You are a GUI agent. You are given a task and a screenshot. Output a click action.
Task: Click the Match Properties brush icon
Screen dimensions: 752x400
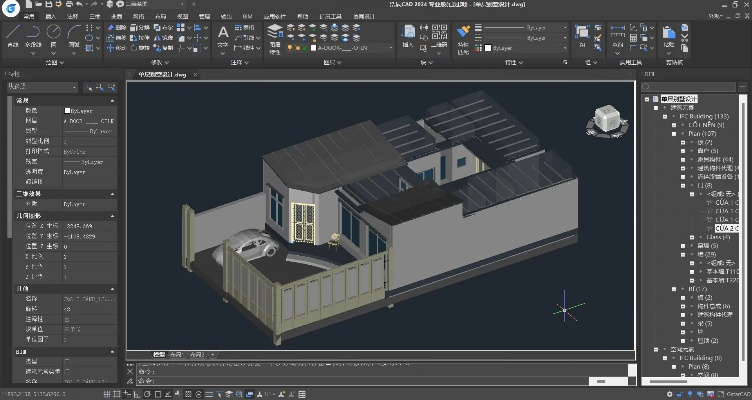coord(463,33)
